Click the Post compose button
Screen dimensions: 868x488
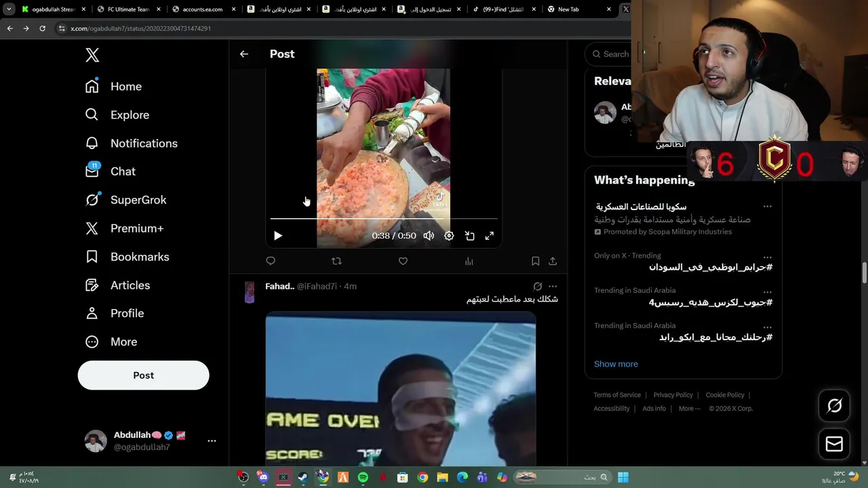tap(143, 375)
